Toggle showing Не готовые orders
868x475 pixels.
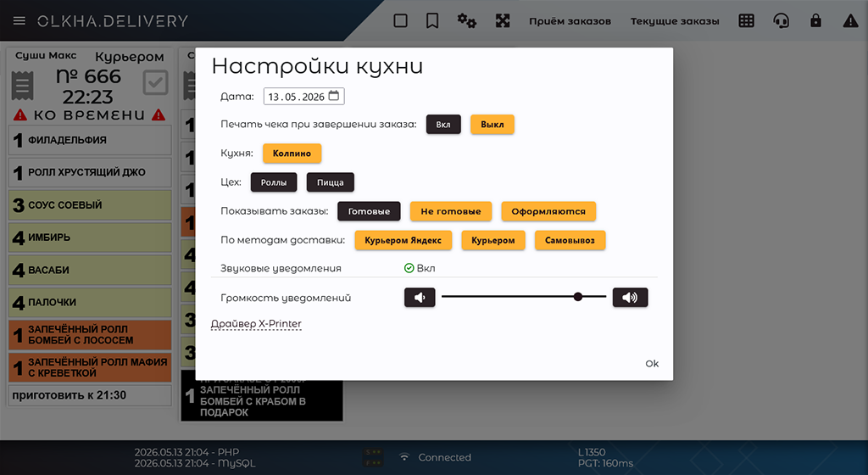click(x=451, y=211)
